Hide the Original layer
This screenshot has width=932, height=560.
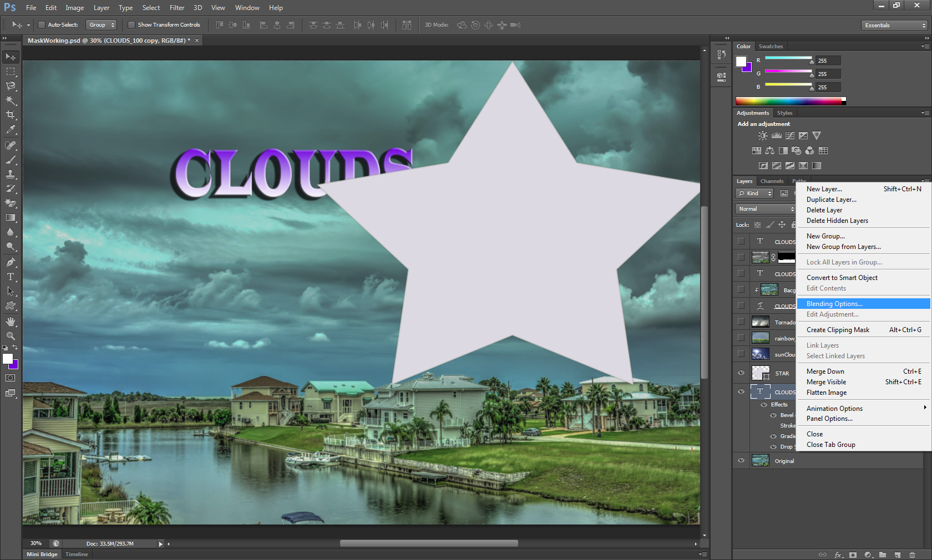pos(741,460)
